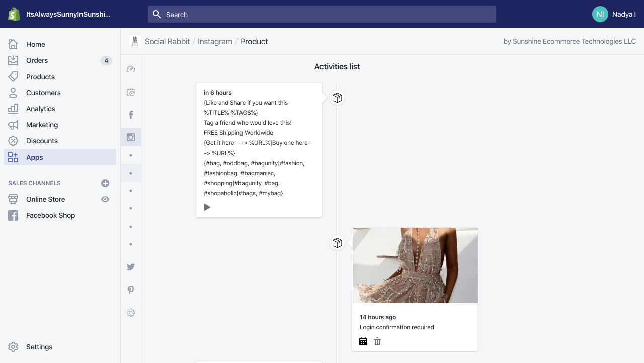The width and height of the screenshot is (644, 363).
Task: Open the calendar schedule icon in sidebar
Action: pyautogui.click(x=131, y=93)
